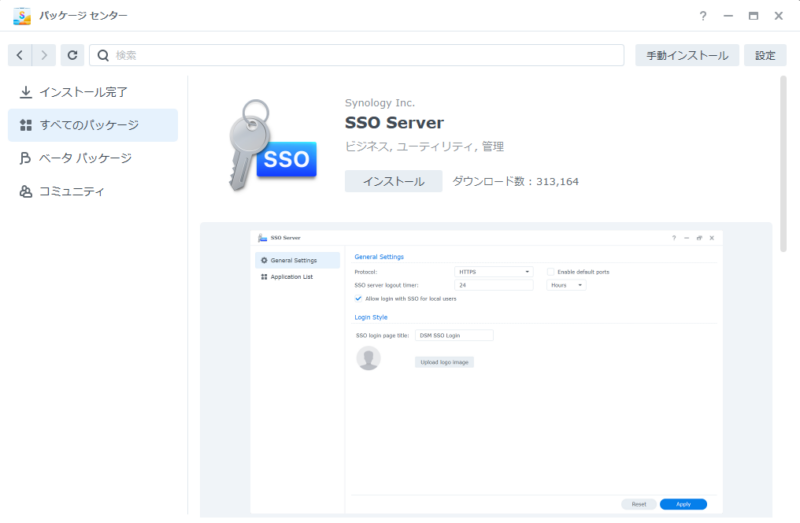Open the SSO Server screenshot preview

[x=486, y=371]
